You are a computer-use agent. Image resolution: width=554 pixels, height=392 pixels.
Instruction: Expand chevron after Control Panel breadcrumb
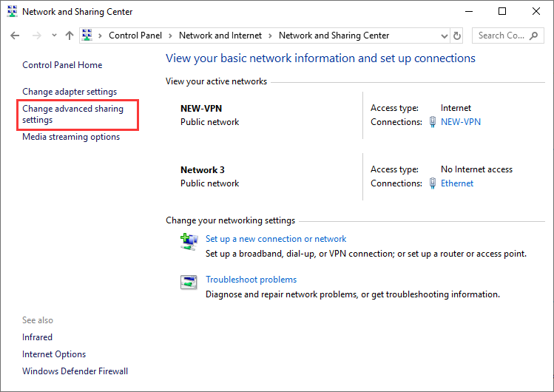coord(170,36)
